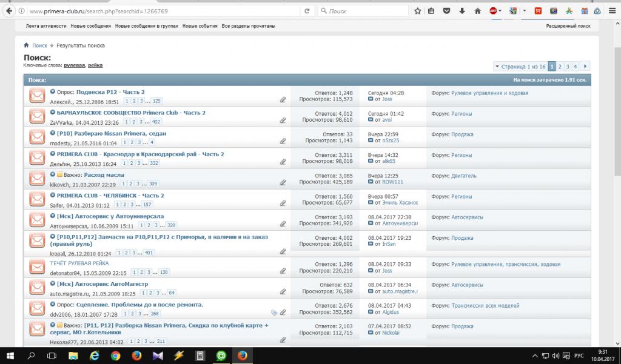Click the translator extension icon
Image resolution: width=621 pixels, height=364 pixels.
513,11
